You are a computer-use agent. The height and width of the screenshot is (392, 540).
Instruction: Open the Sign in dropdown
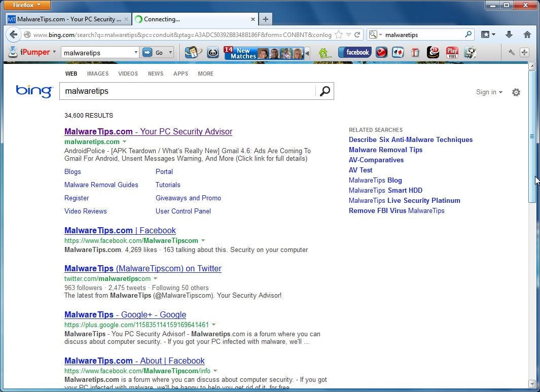489,92
